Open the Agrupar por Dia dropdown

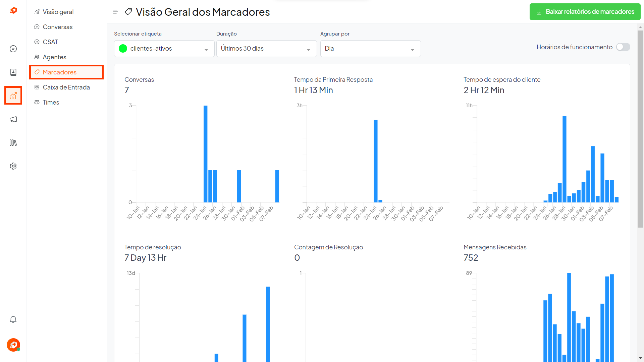click(x=370, y=49)
